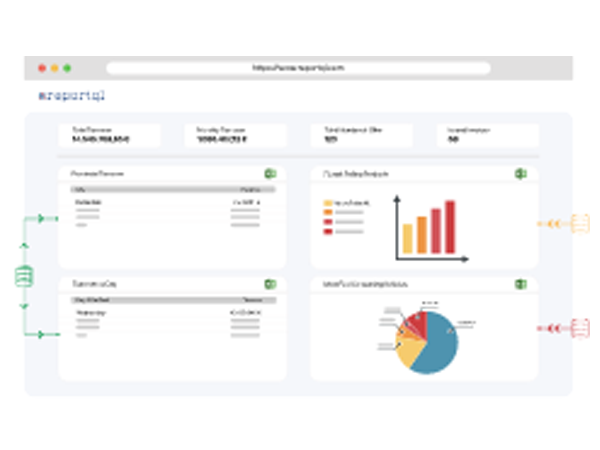Image resolution: width=600 pixels, height=450 pixels.
Task: Select the red database icon on the right
Action: (x=578, y=328)
